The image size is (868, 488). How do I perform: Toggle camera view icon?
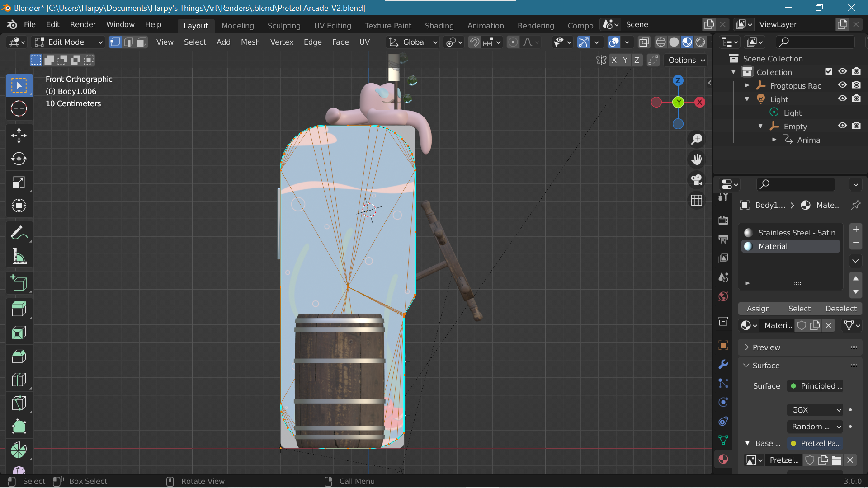pos(697,179)
